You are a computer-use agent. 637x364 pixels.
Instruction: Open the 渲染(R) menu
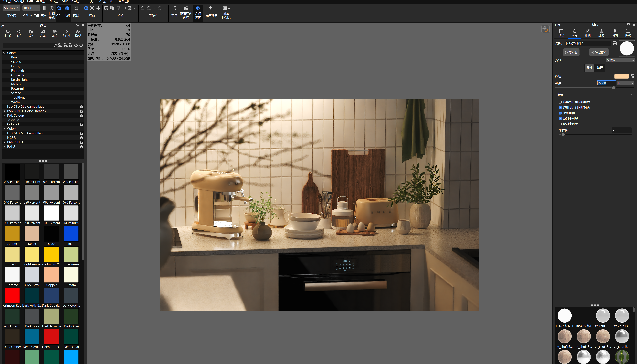(75, 1)
